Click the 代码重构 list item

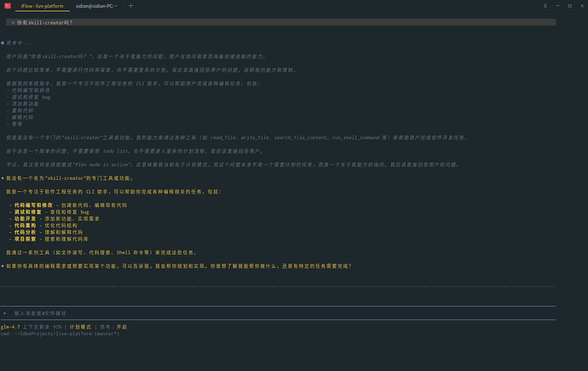(x=26, y=225)
